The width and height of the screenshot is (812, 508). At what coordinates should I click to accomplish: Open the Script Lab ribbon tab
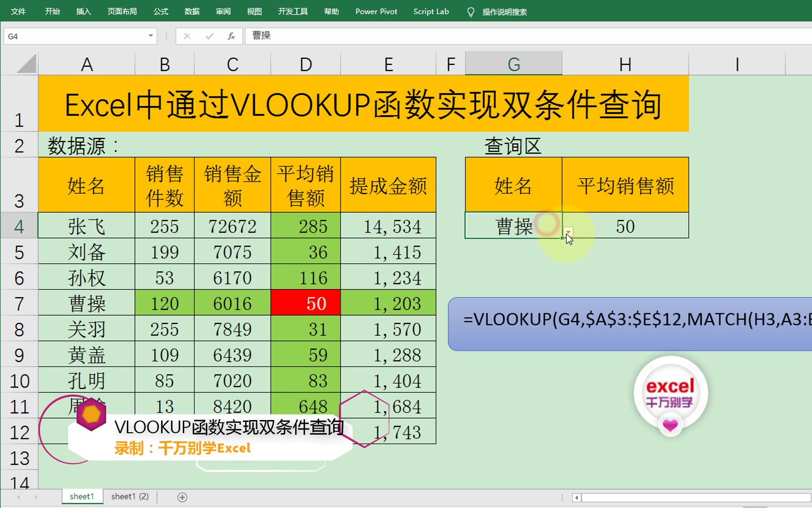pyautogui.click(x=431, y=11)
